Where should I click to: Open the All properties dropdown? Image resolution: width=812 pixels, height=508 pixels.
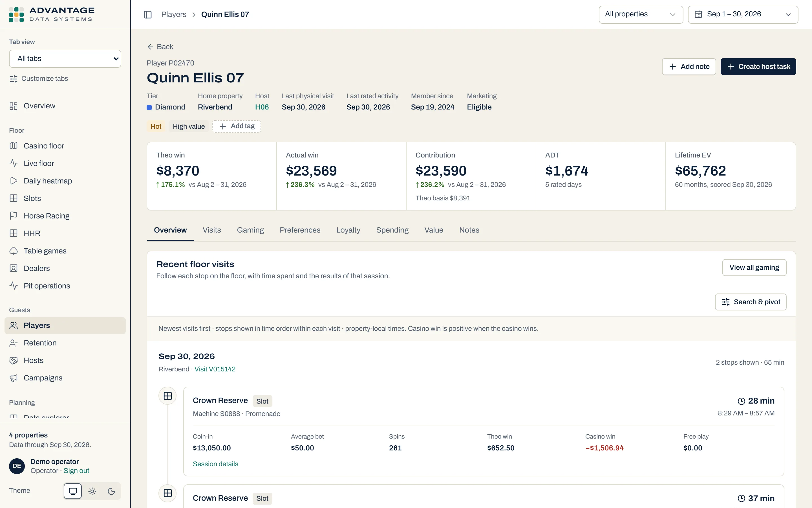click(x=641, y=14)
